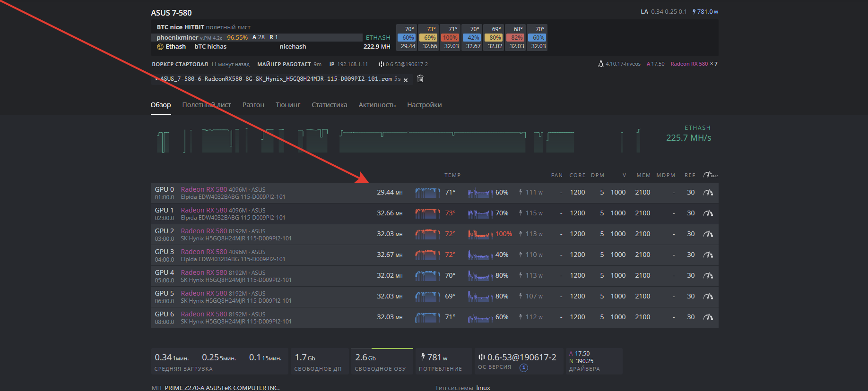
Task: Open the Статистика tab
Action: (x=330, y=105)
